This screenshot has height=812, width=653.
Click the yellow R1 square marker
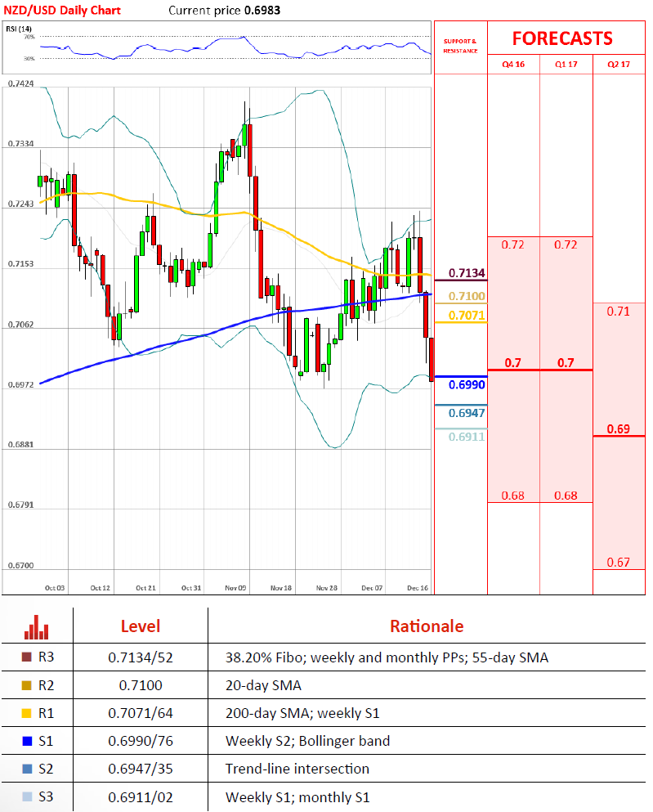pos(27,713)
